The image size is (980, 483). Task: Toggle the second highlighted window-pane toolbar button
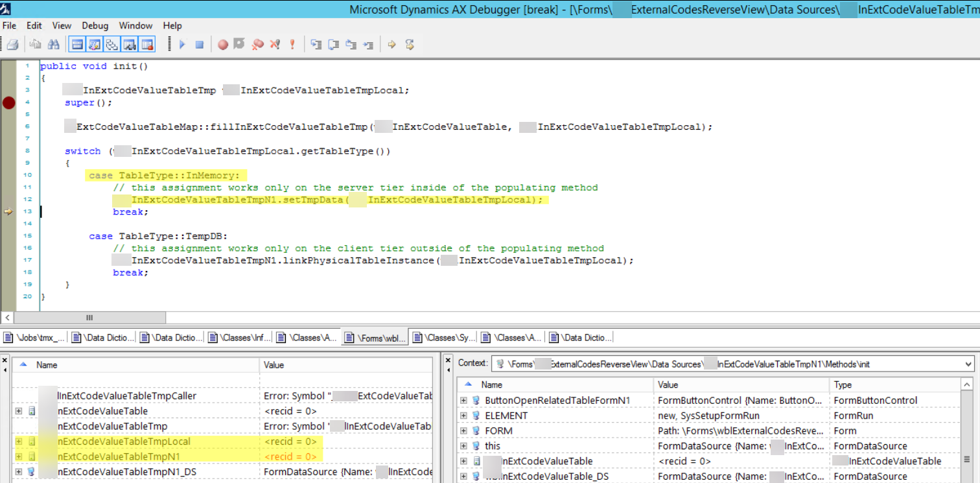click(95, 44)
